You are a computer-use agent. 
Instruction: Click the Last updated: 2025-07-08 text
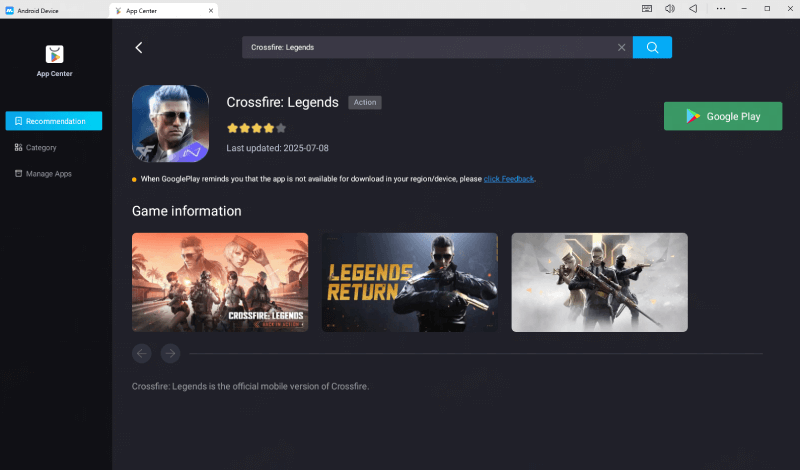coord(278,148)
